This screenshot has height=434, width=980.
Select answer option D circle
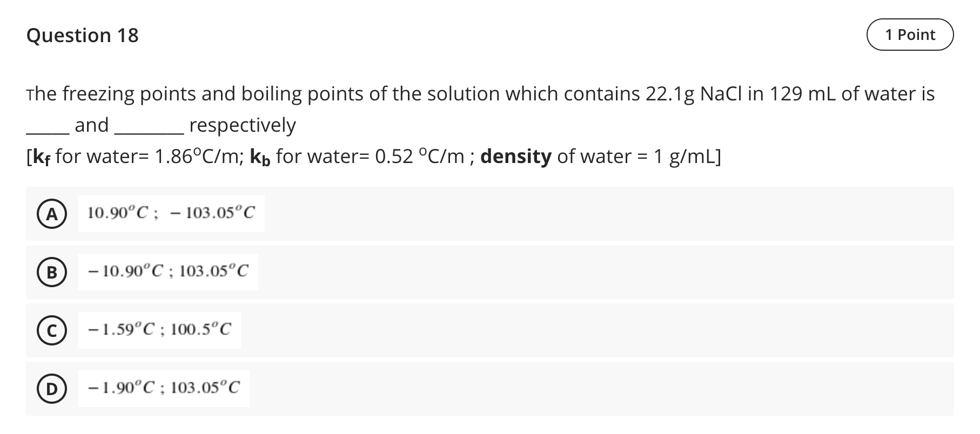[51, 388]
